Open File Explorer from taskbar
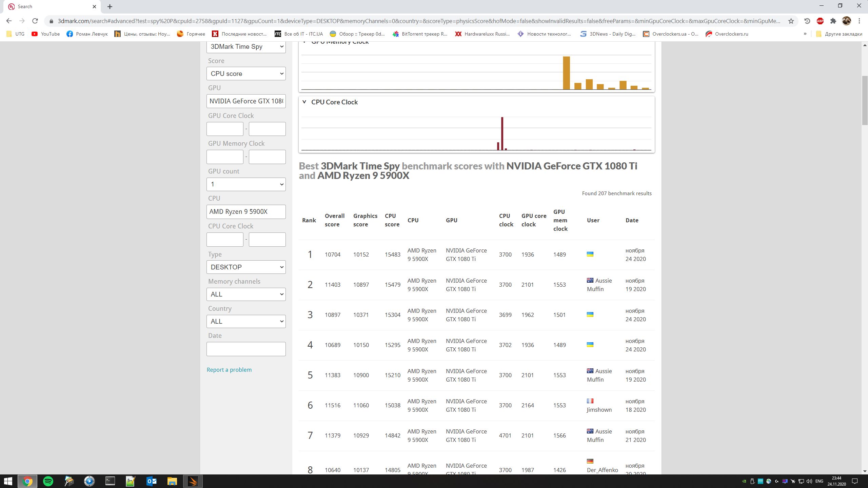The image size is (868, 488). coord(172,481)
